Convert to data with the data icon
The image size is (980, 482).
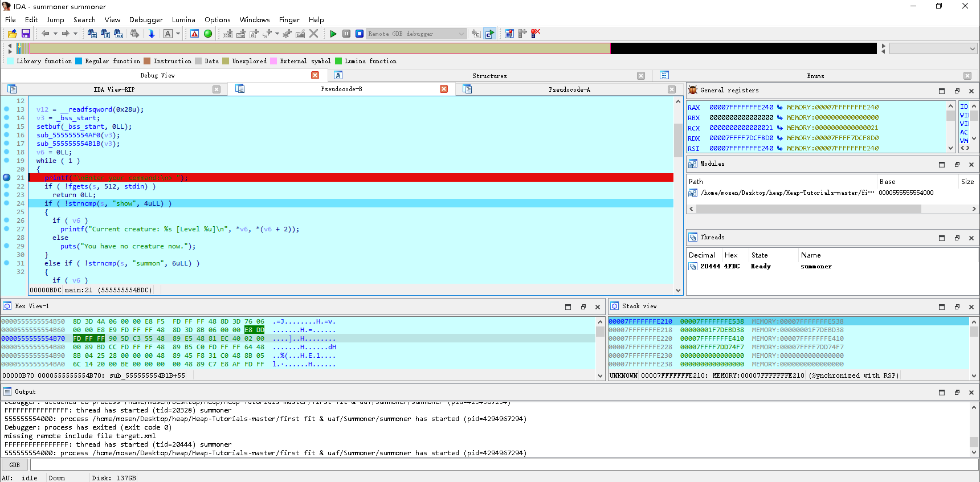[x=241, y=34]
